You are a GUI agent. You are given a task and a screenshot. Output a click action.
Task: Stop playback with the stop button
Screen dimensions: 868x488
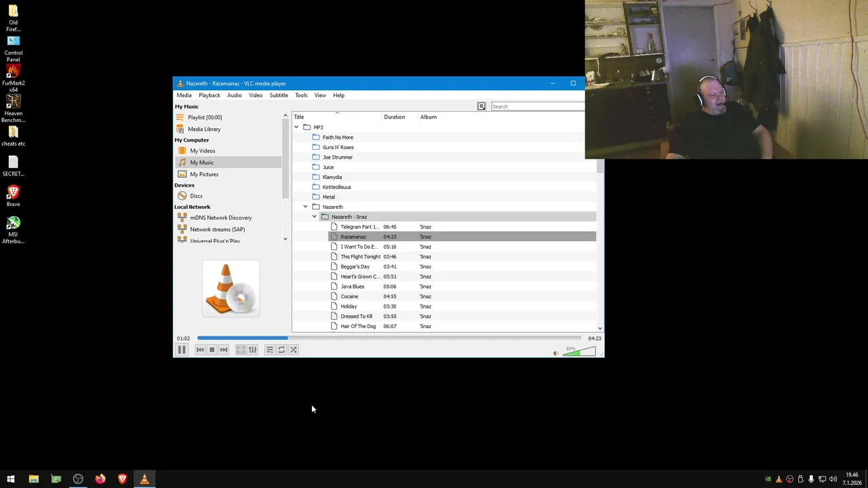point(212,350)
